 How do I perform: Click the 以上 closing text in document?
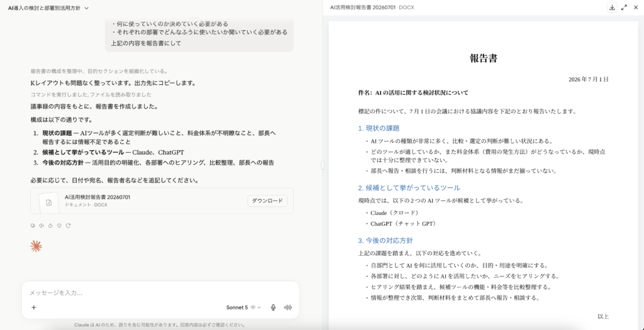pos(602,316)
